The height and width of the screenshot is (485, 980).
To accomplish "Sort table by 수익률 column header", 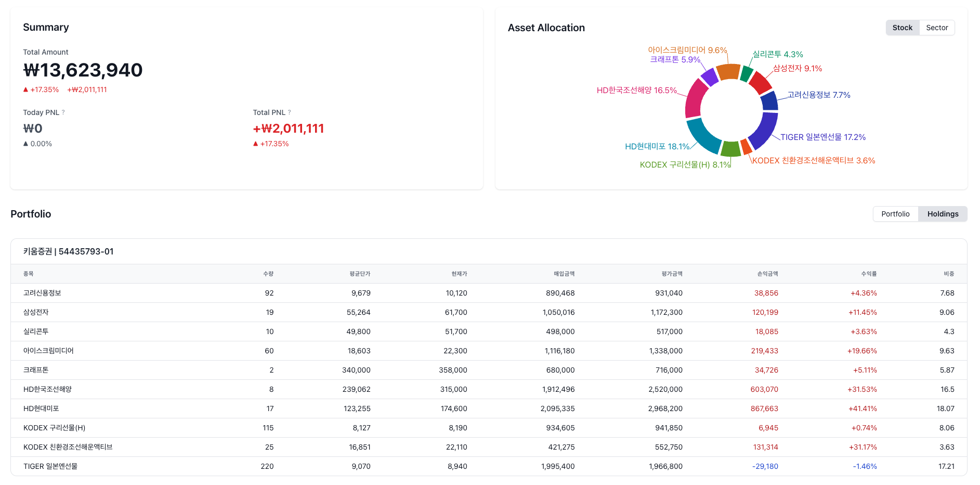I will (x=869, y=274).
